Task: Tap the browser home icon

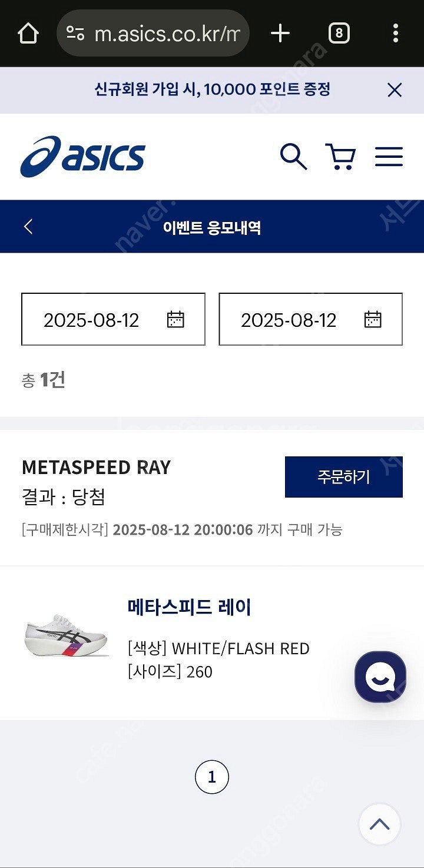Action: click(28, 34)
